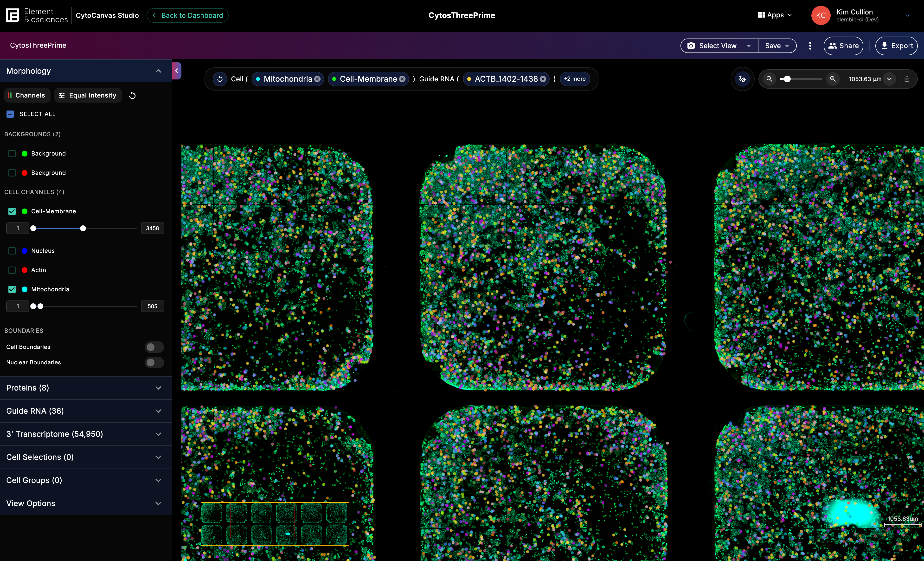Enable the Cell Boundaries toggle

(154, 347)
